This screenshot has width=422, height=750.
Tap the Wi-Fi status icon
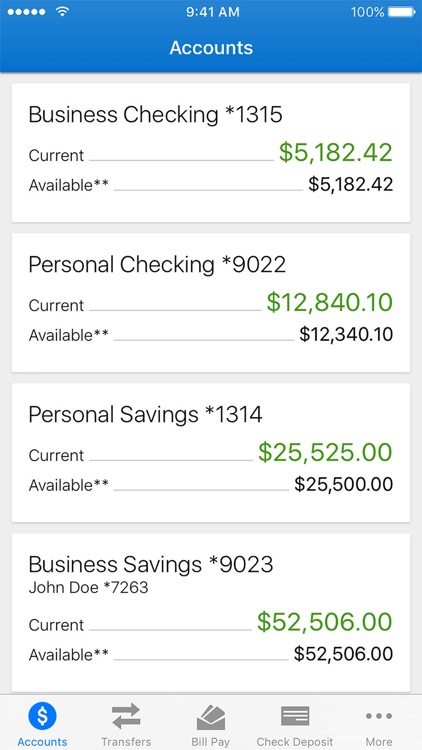click(x=62, y=12)
